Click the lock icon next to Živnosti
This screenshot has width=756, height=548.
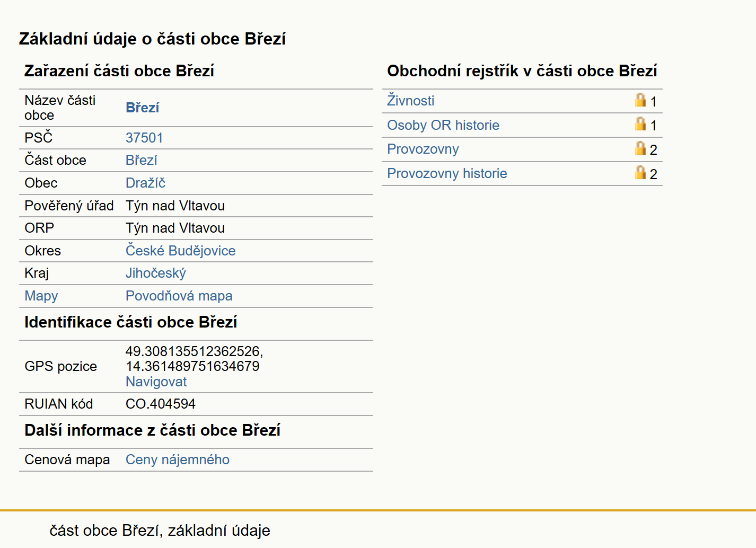pos(640,100)
